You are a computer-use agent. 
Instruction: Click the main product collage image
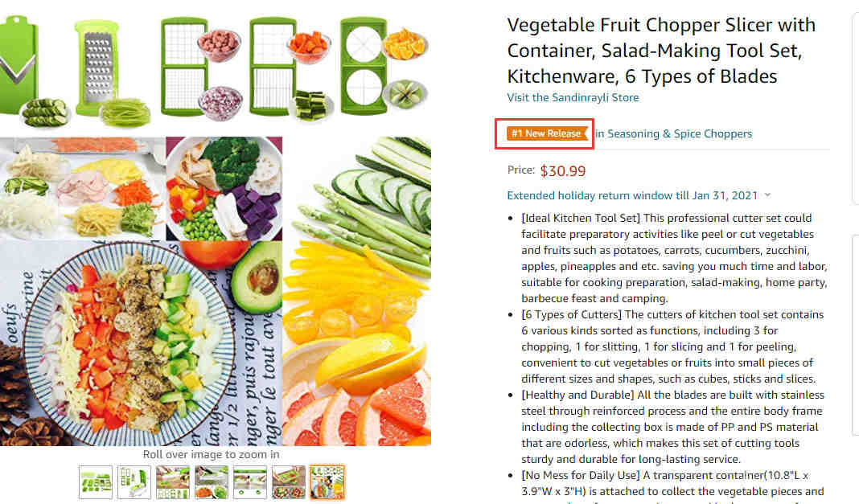click(216, 230)
